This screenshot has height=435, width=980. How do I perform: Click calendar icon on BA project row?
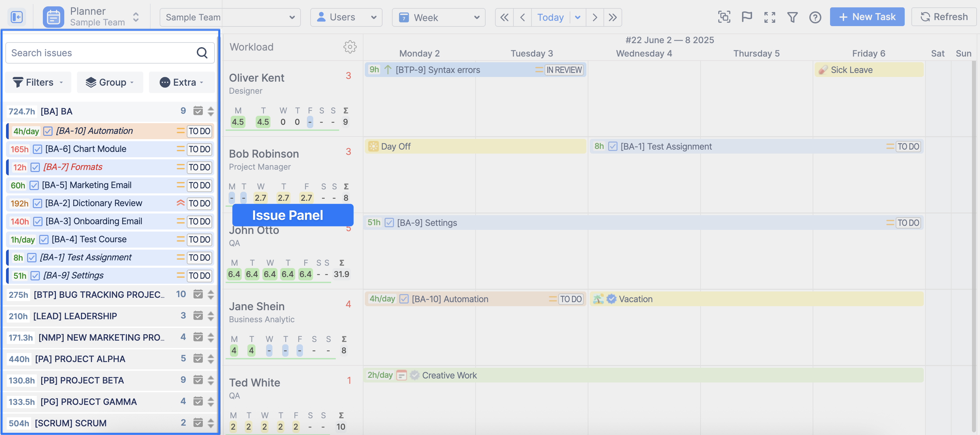(x=198, y=111)
